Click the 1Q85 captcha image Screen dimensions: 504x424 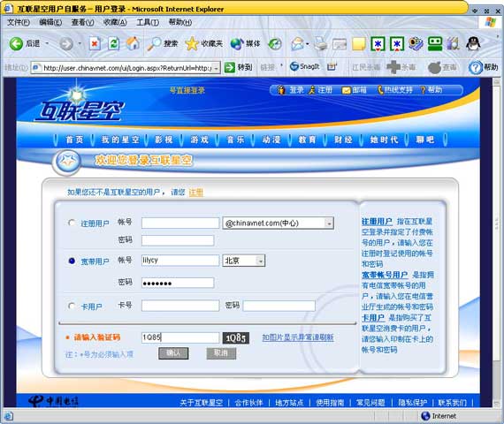(x=235, y=338)
